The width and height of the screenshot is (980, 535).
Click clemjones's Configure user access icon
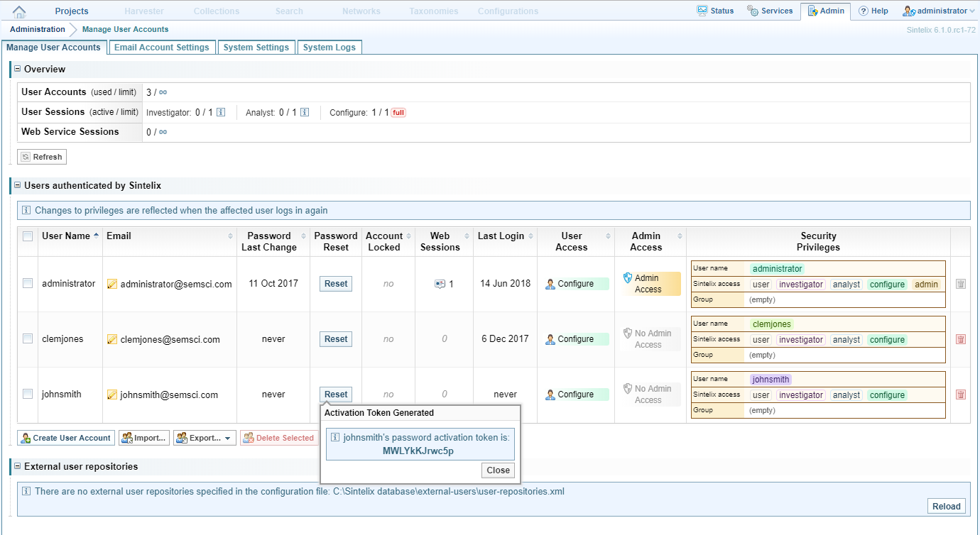550,339
